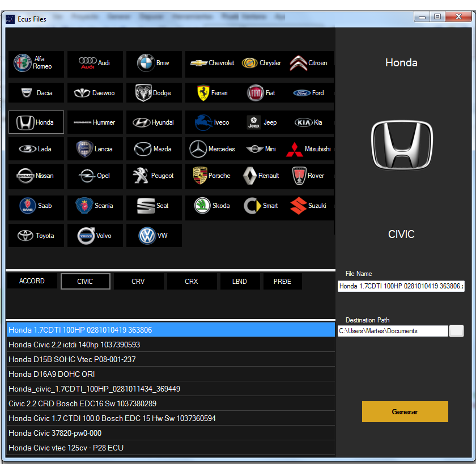Image resolution: width=476 pixels, height=476 pixels.
Task: Select file Honda 1.7CDTI 100HP 0281010419 363806
Action: [171, 330]
